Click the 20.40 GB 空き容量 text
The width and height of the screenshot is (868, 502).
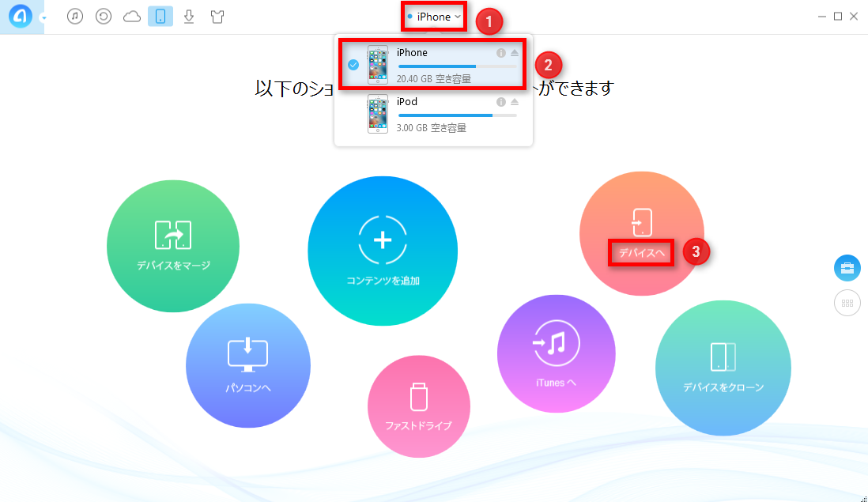pos(433,78)
